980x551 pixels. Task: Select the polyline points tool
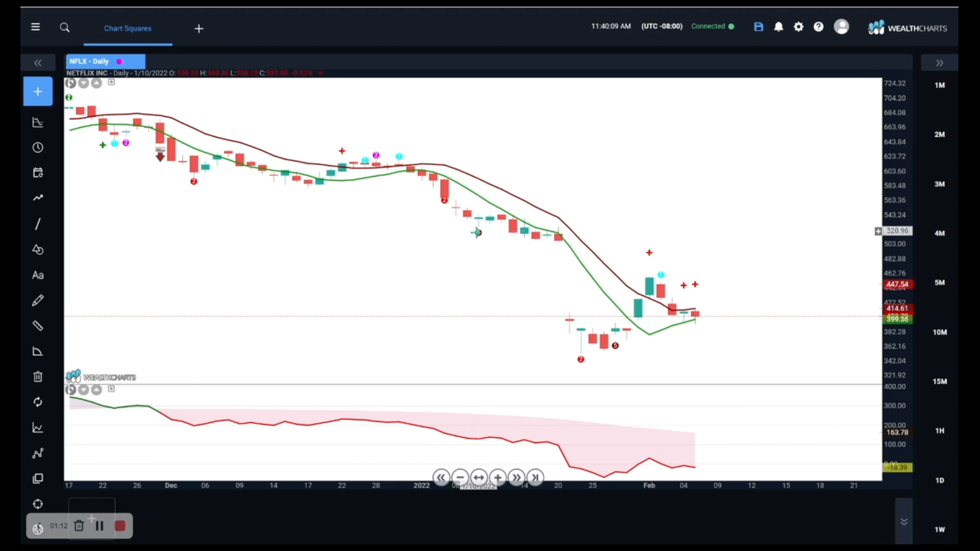coord(38,453)
